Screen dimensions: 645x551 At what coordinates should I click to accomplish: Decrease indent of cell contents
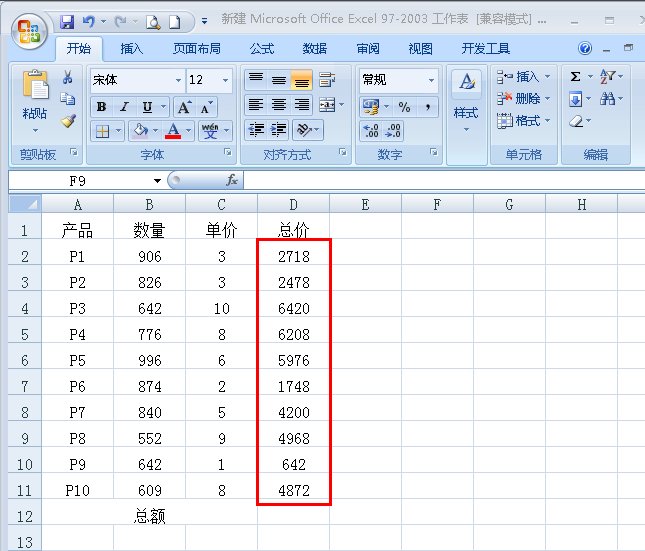click(256, 130)
